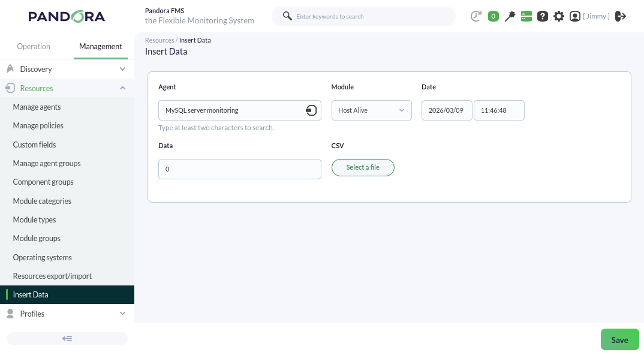
Task: Expand the Profiles menu chevron
Action: (x=122, y=314)
